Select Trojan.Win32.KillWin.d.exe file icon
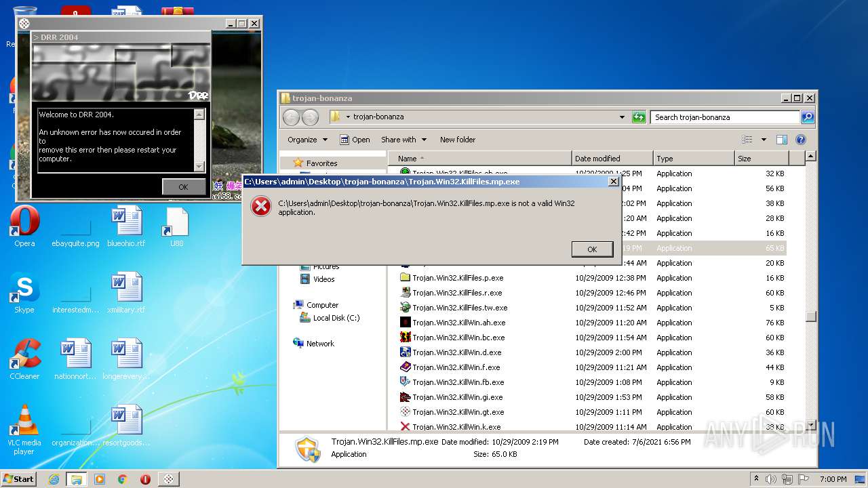The width and height of the screenshot is (868, 488). coord(406,352)
